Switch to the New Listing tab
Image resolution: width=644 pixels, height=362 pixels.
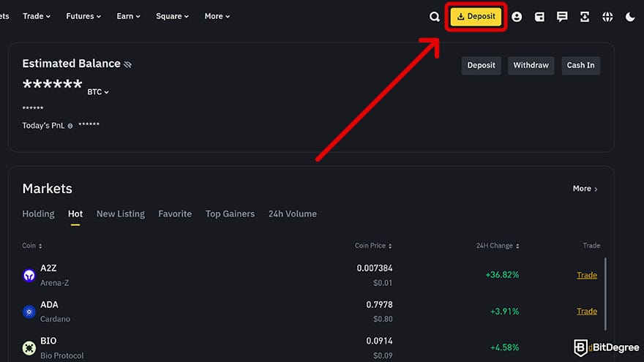coord(120,214)
